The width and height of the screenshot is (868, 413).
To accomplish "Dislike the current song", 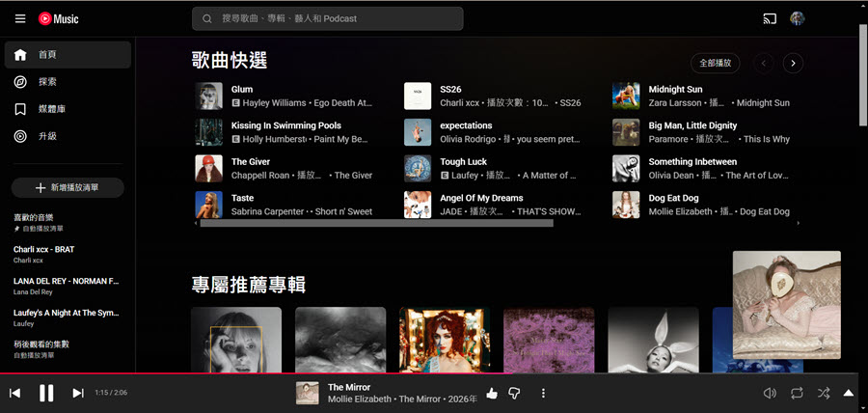I will tap(514, 393).
